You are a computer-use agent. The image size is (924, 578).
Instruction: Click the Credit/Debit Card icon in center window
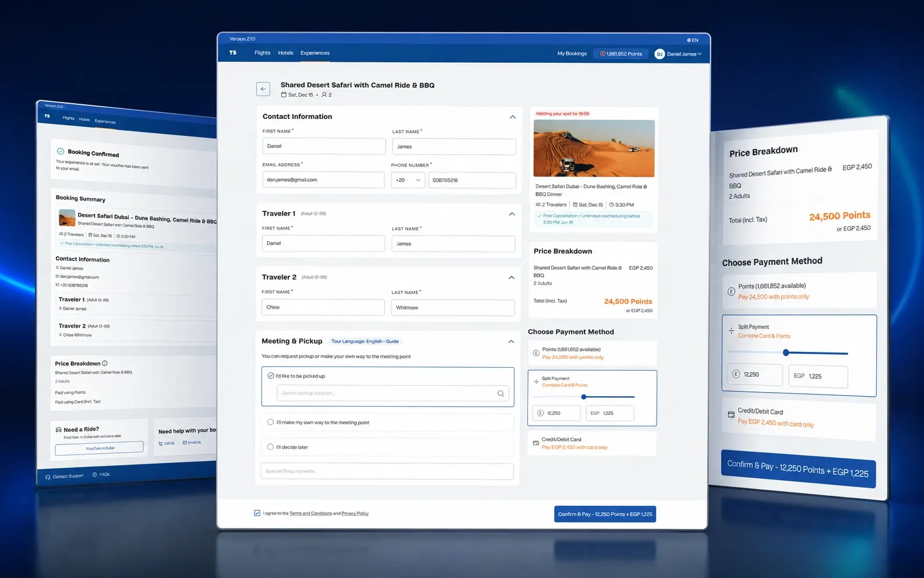tap(536, 443)
